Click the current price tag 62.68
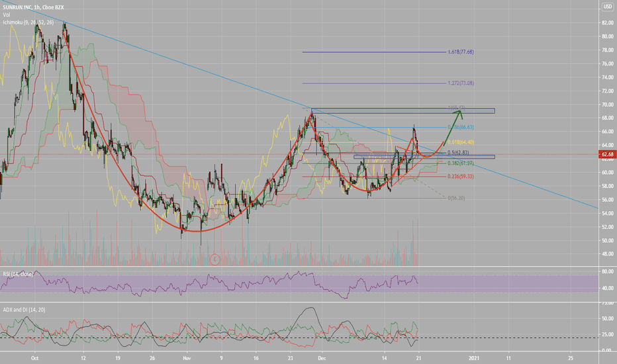Image resolution: width=617 pixels, height=364 pixels. [608, 154]
